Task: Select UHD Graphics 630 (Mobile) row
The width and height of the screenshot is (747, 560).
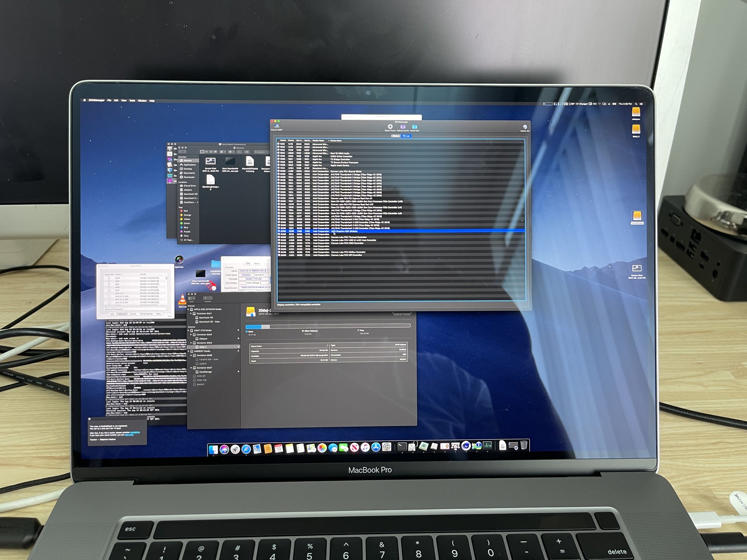Action: tap(401, 231)
